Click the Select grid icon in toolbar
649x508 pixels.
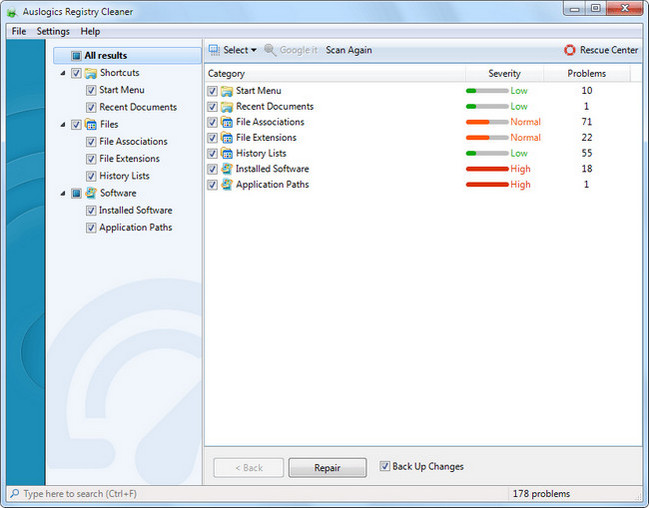click(214, 50)
